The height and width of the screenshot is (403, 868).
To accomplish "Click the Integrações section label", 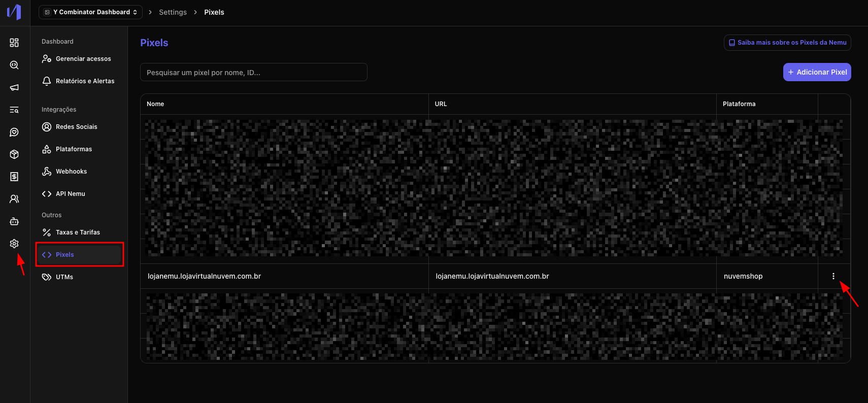I will coord(59,110).
